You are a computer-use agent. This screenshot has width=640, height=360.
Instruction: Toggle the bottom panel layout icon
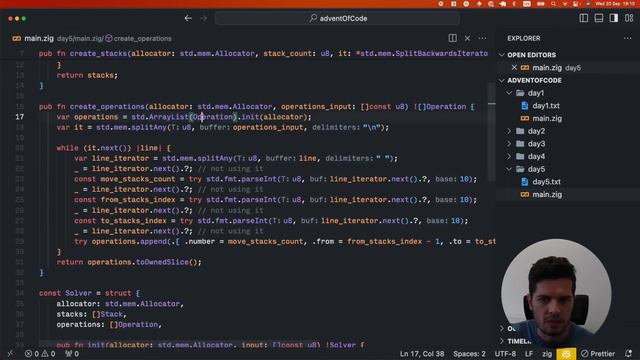click(x=599, y=18)
